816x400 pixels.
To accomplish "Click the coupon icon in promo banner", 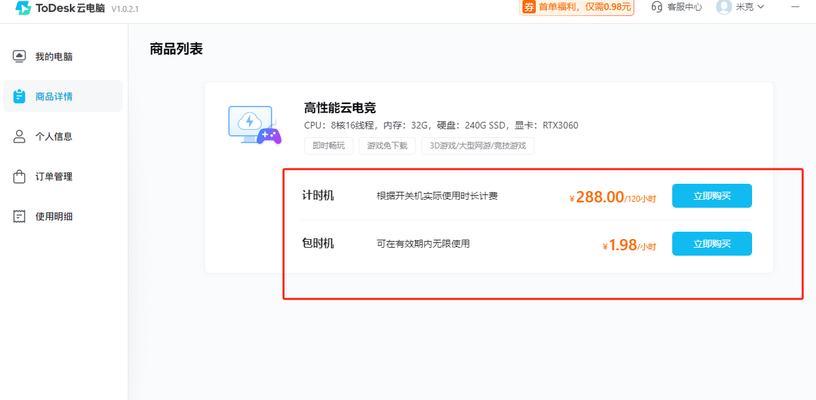I will [x=529, y=7].
